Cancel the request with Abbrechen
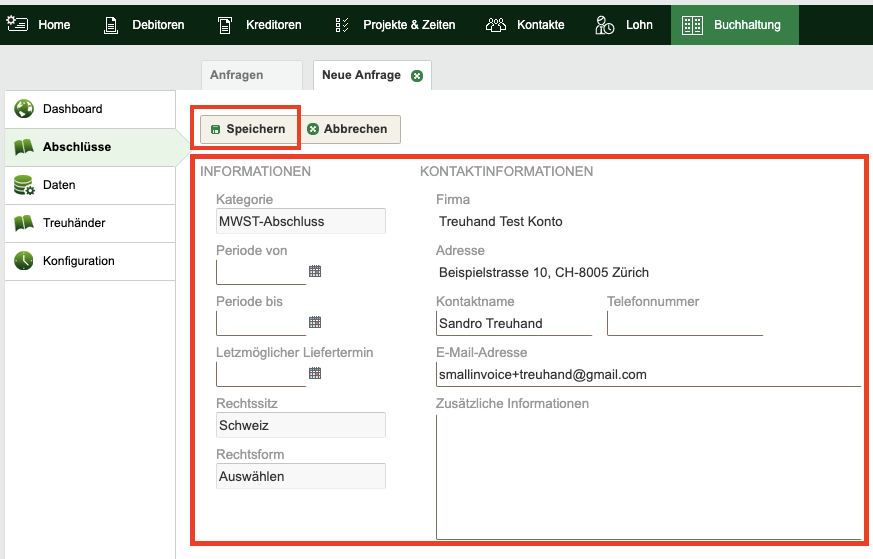Screen dimensions: 873x559 point(349,129)
